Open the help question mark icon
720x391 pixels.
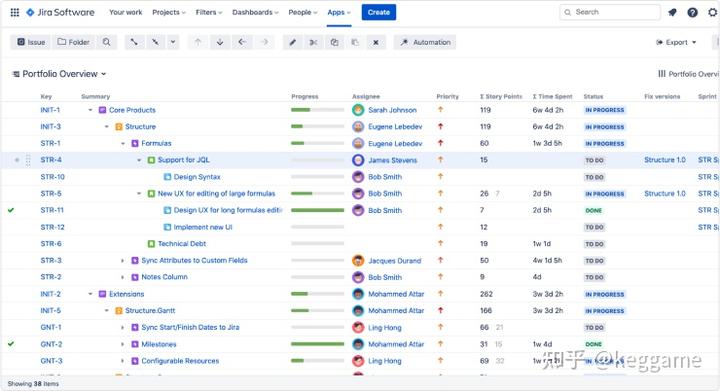coord(692,12)
